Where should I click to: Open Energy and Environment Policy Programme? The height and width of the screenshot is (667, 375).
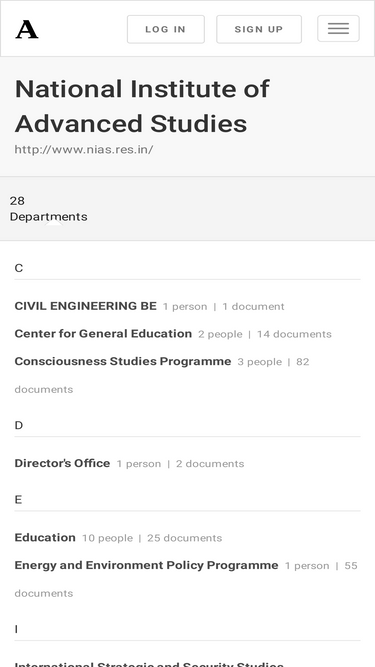point(146,565)
